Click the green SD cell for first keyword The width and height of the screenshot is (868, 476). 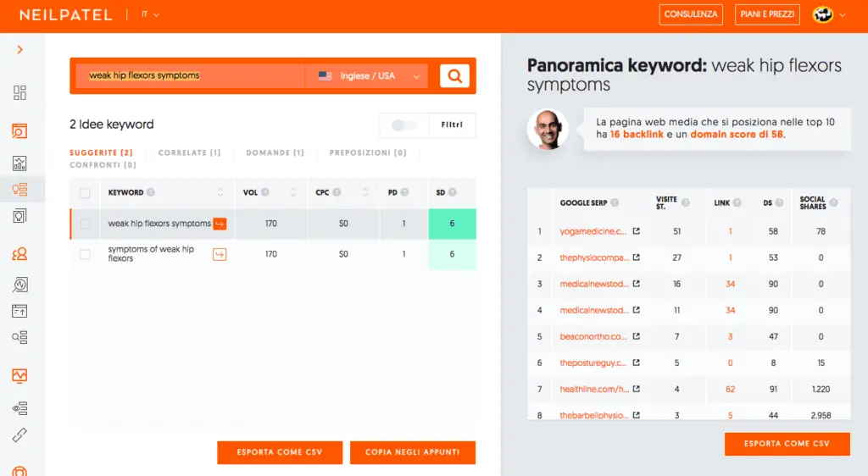click(453, 224)
